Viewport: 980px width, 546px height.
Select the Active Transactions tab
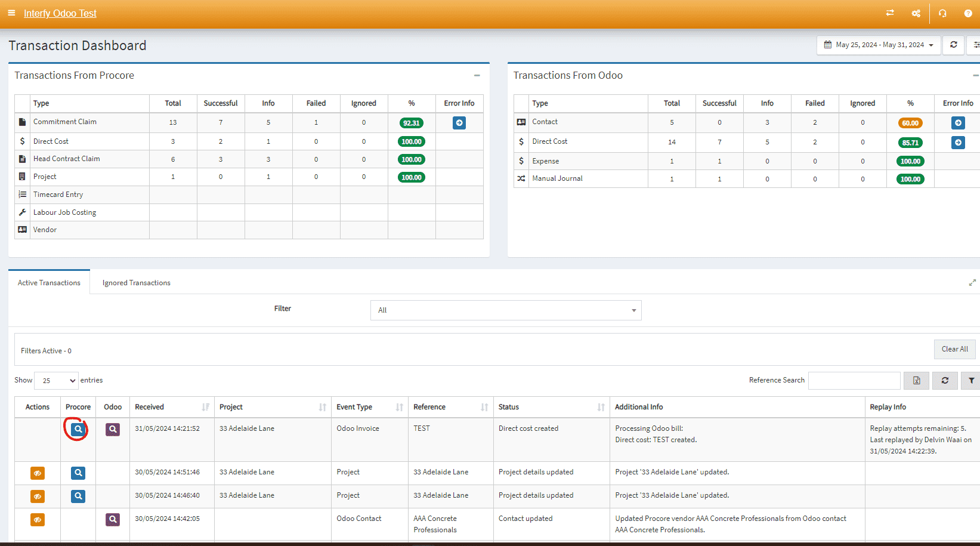tap(49, 283)
